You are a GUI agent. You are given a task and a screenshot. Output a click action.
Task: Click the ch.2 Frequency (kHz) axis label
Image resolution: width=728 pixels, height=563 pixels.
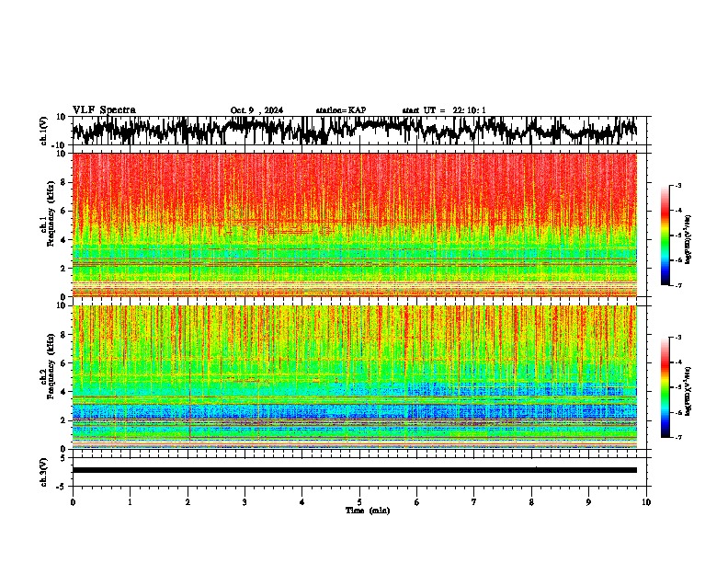click(x=48, y=366)
